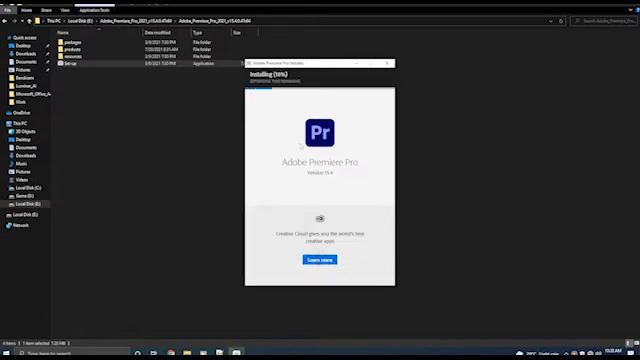Open File Explorer from the taskbar

click(187, 353)
